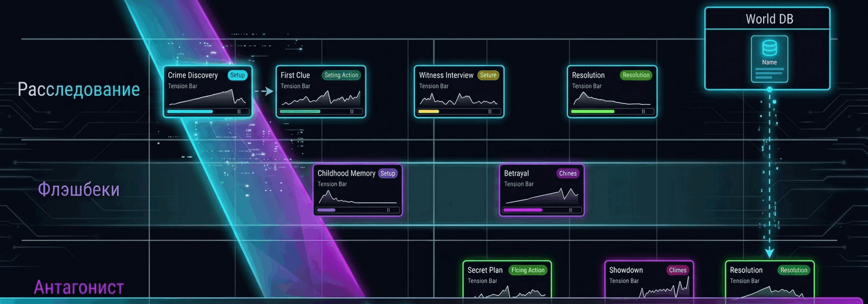Image resolution: width=868 pixels, height=304 pixels.
Task: Open the Betrayal tension graph
Action: point(542,196)
